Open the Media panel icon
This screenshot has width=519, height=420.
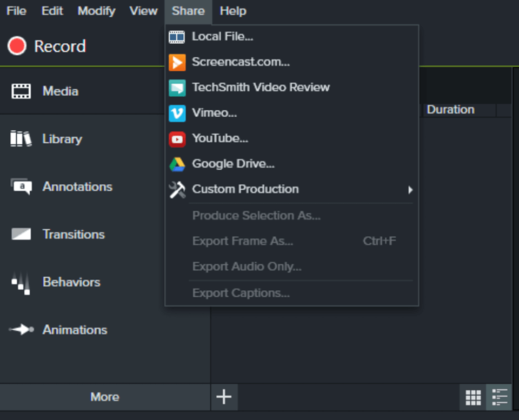[x=21, y=91]
